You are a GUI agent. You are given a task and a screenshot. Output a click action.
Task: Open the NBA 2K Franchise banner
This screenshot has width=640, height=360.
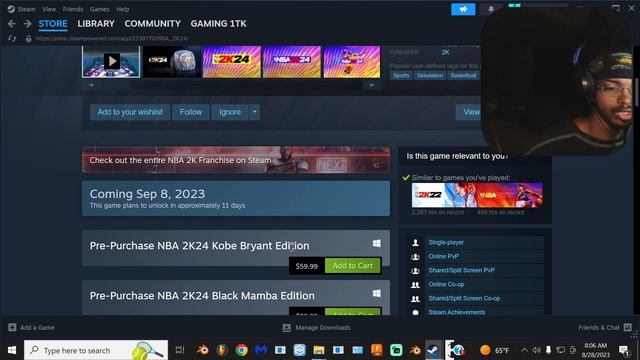coord(236,160)
